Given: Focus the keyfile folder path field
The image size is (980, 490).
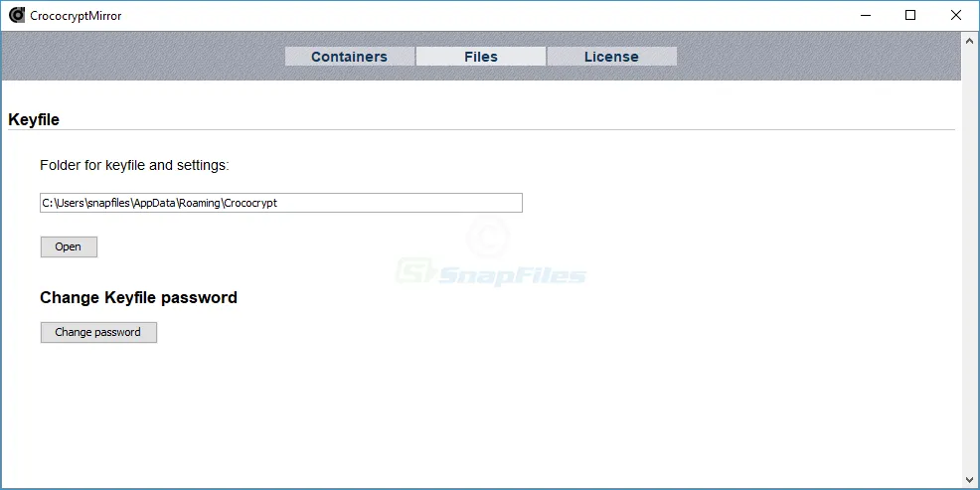Looking at the screenshot, I should [281, 203].
